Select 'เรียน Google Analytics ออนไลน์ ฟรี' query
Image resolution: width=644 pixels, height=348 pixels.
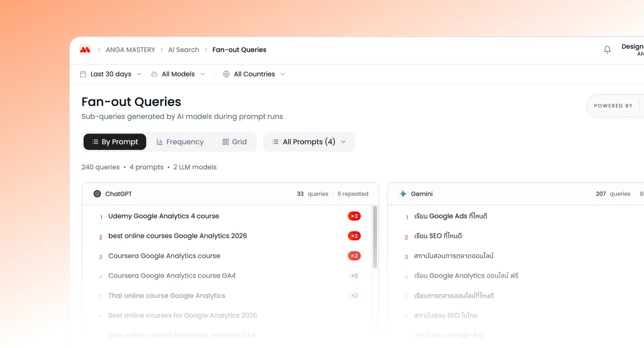466,276
